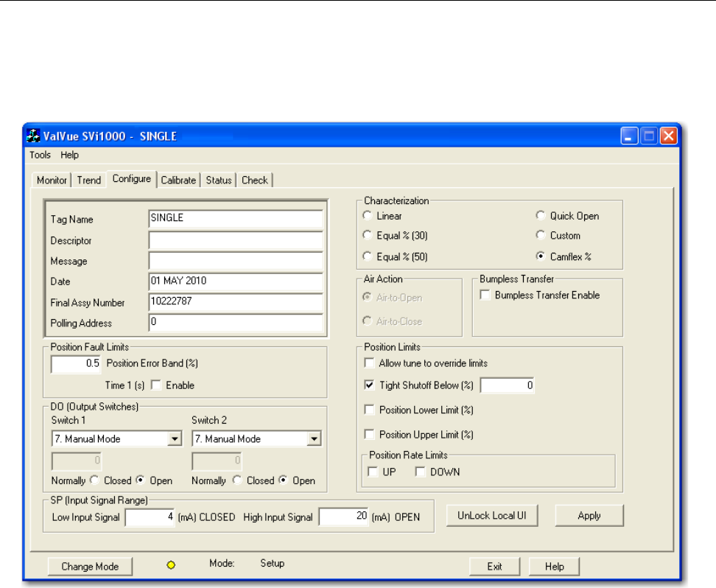Enable Bumpless Transfer checkbox
Screen dimensions: 716x588
pos(485,295)
